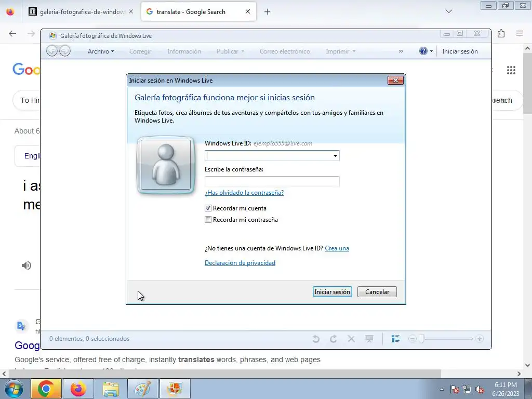Image resolution: width=532 pixels, height=399 pixels.
Task: Open the Firefox extensions puzzle icon
Action: pyautogui.click(x=501, y=33)
